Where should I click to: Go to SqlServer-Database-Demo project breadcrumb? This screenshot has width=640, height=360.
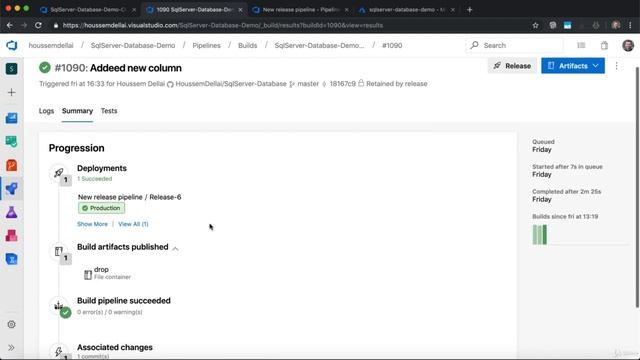pyautogui.click(x=133, y=45)
